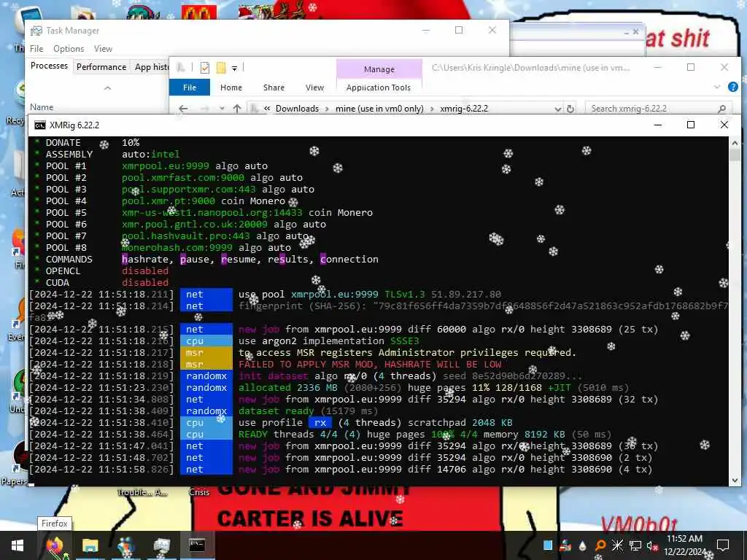The height and width of the screenshot is (560, 747).
Task: Open the taskbar clock and date
Action: coord(684,545)
